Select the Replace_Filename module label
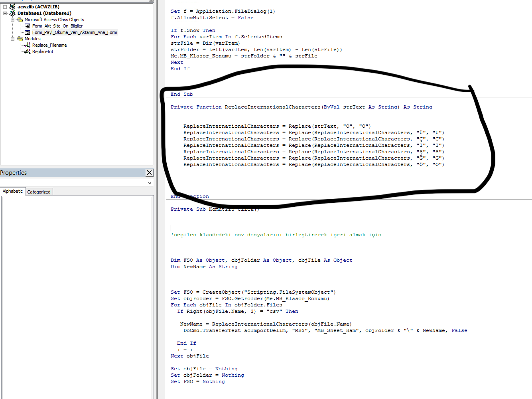 49,45
